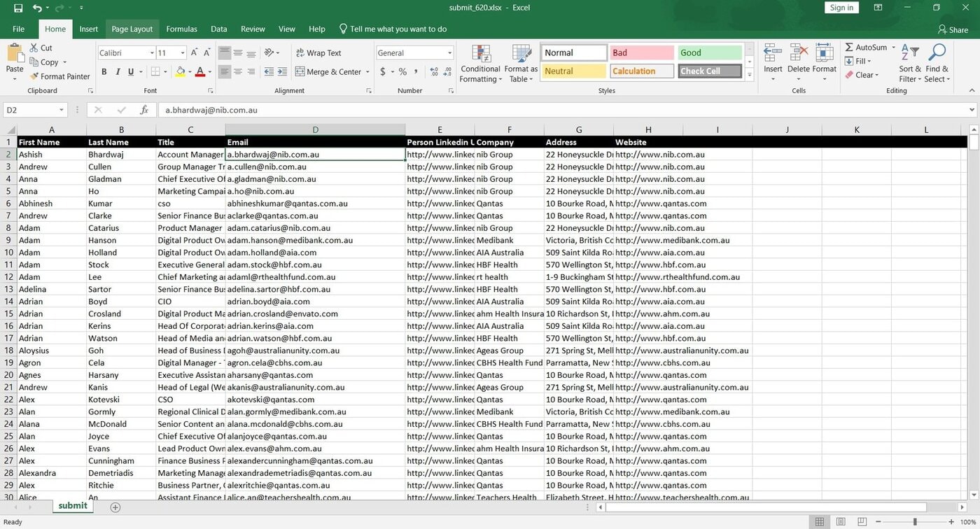The height and width of the screenshot is (529, 980).
Task: Click the Insert Function fx icon
Action: [x=144, y=110]
